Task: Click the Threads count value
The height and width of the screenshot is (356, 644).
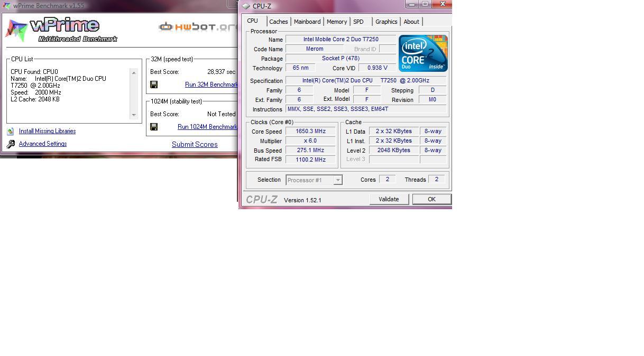Action: [x=436, y=180]
